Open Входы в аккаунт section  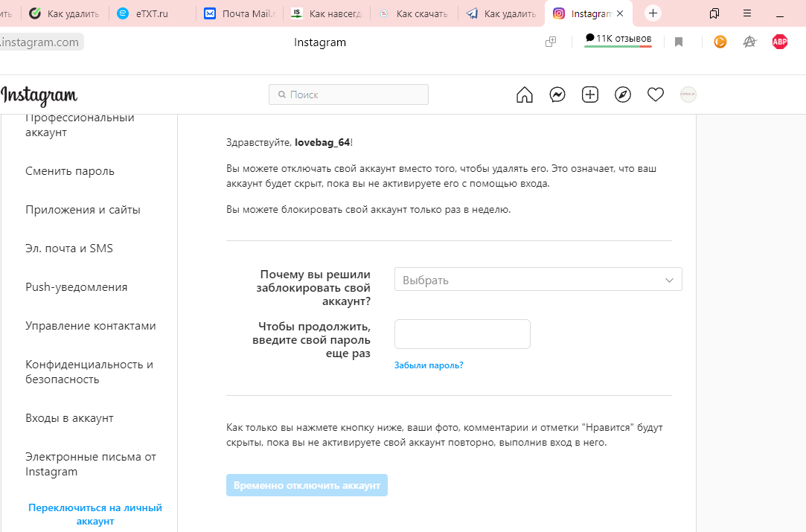[x=69, y=418]
